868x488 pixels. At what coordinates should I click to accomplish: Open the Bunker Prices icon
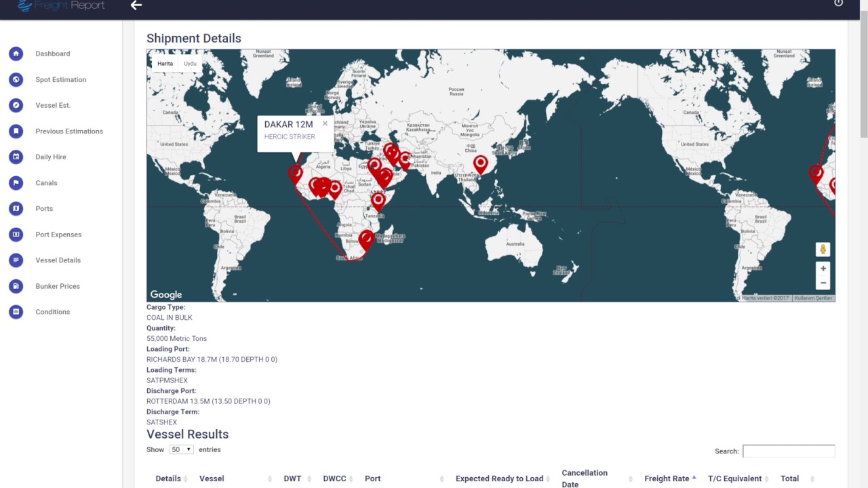point(16,286)
